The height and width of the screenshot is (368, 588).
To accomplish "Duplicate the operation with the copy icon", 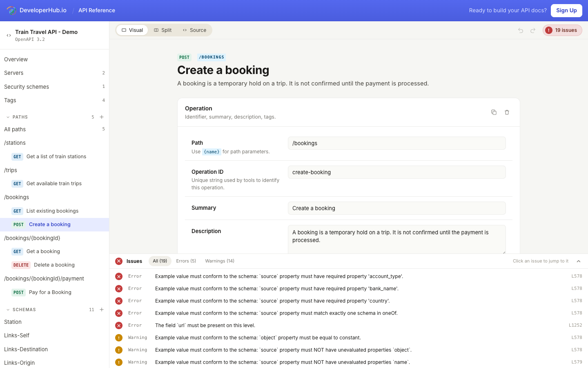I will pos(494,112).
